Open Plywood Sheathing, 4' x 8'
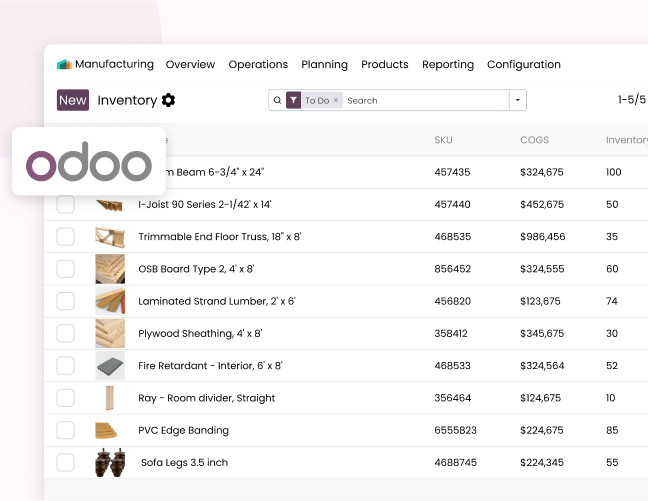The image size is (648, 501). pyautogui.click(x=200, y=333)
